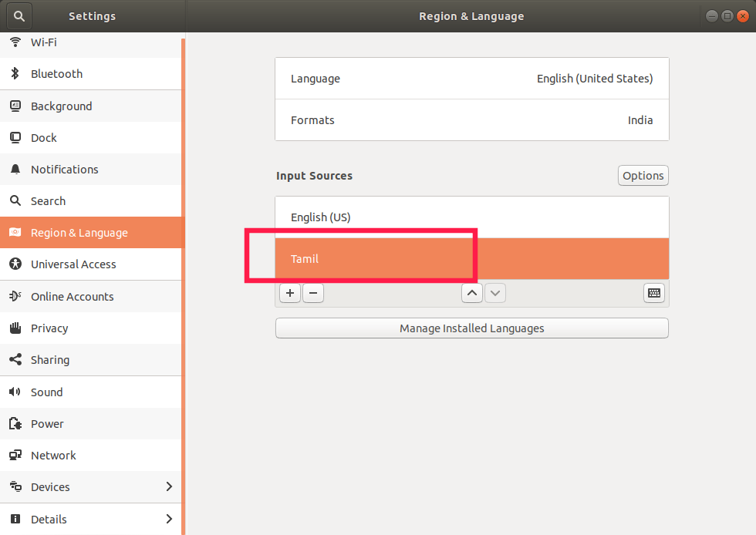Remove input source with the minus button
This screenshot has width=756, height=535.
tap(313, 293)
